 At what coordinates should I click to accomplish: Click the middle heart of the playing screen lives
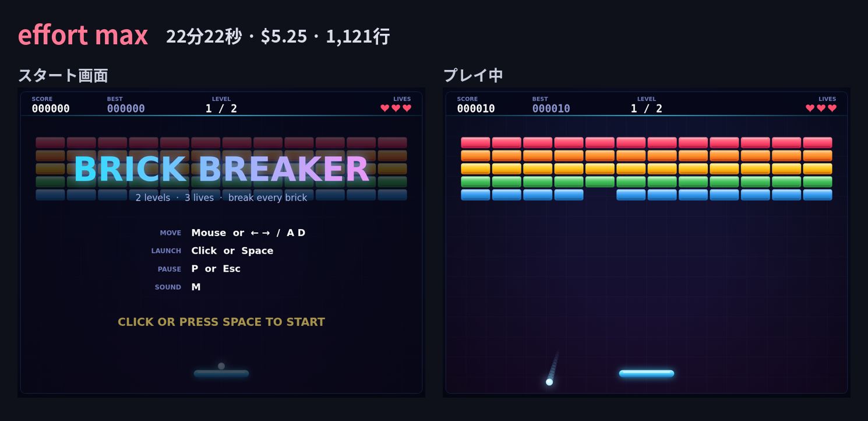821,108
